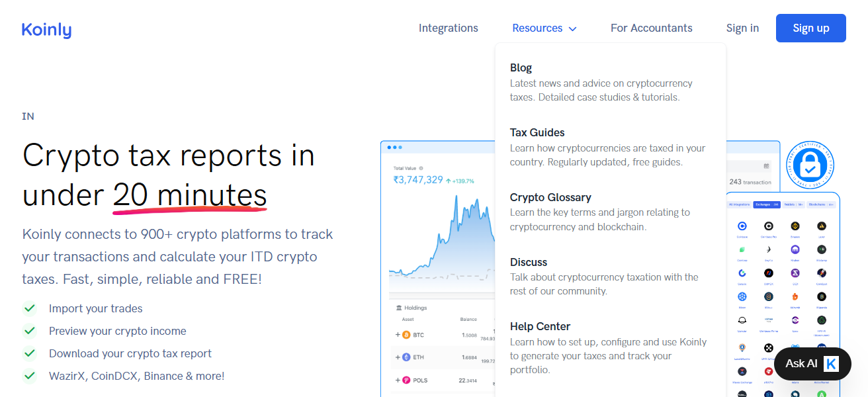
Task: Click the Ethereum ETH coin icon
Action: point(406,357)
